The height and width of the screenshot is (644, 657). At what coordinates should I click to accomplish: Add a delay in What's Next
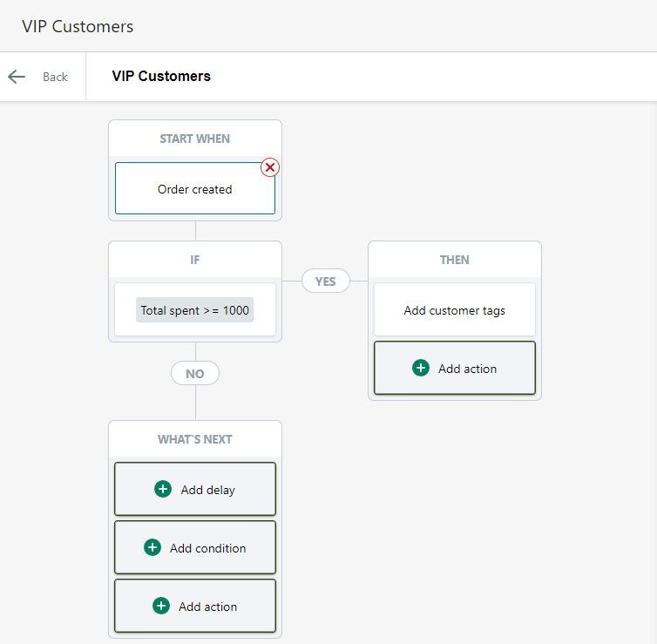coord(195,489)
